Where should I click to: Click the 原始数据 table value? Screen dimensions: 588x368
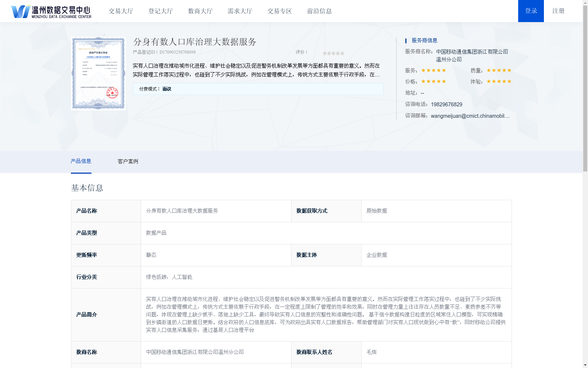[377, 211]
